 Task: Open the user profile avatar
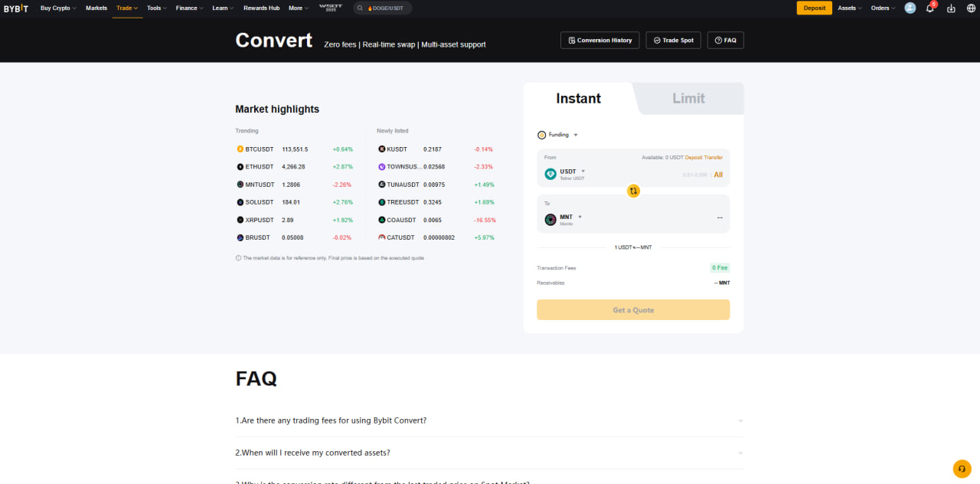(910, 8)
